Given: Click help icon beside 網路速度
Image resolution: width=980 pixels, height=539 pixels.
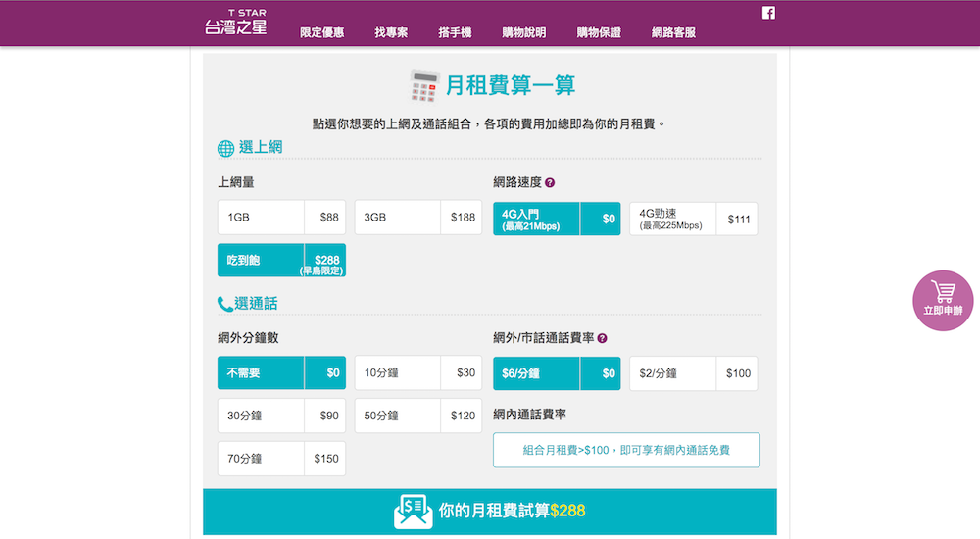Looking at the screenshot, I should coord(550,182).
